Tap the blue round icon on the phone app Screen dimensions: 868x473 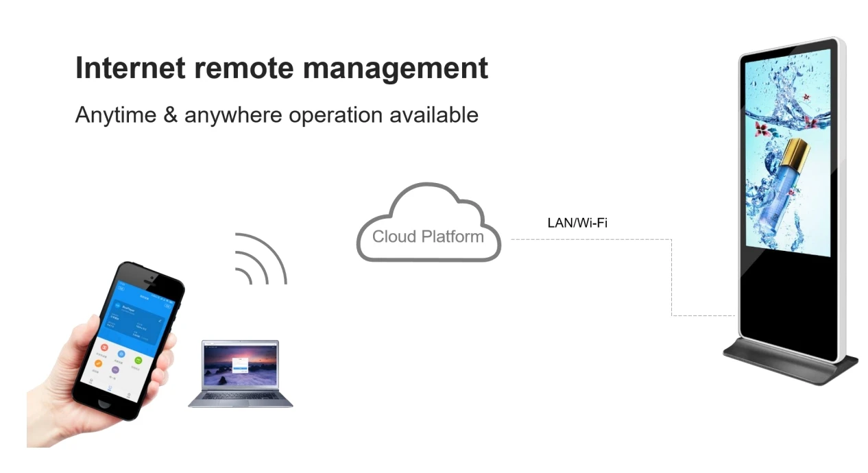click(121, 354)
